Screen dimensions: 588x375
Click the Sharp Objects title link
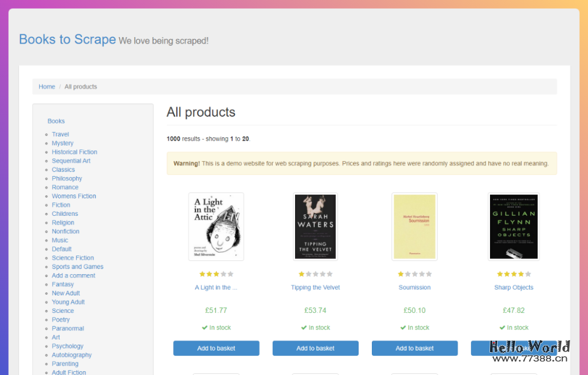[513, 287]
